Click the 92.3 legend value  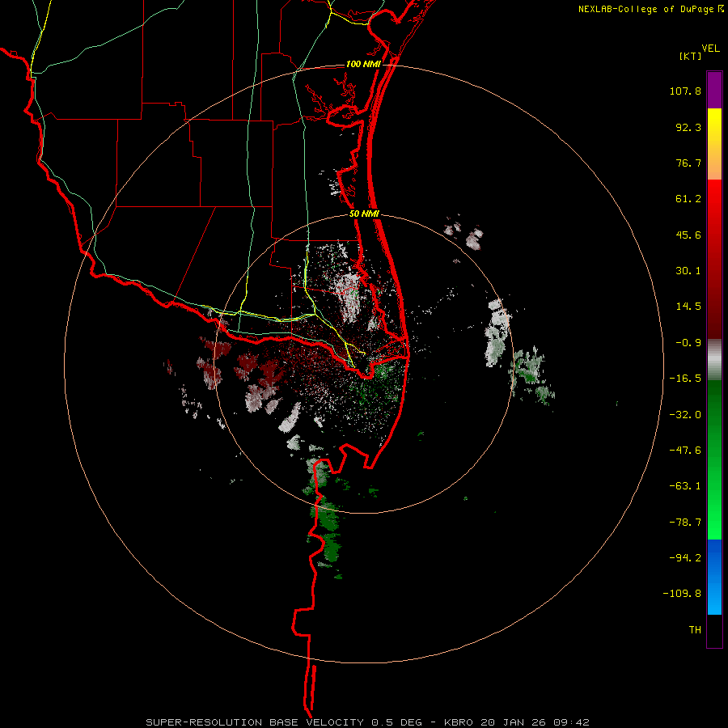click(x=688, y=127)
